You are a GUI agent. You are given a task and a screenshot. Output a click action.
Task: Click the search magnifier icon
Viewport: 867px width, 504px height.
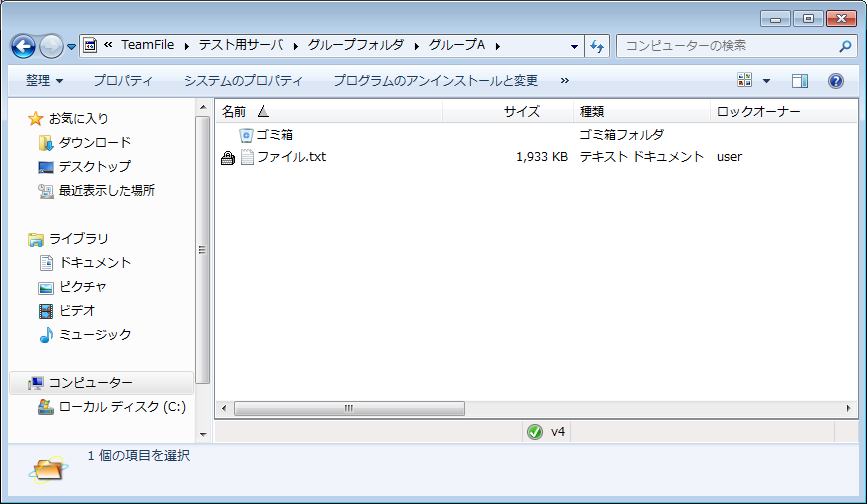(844, 46)
